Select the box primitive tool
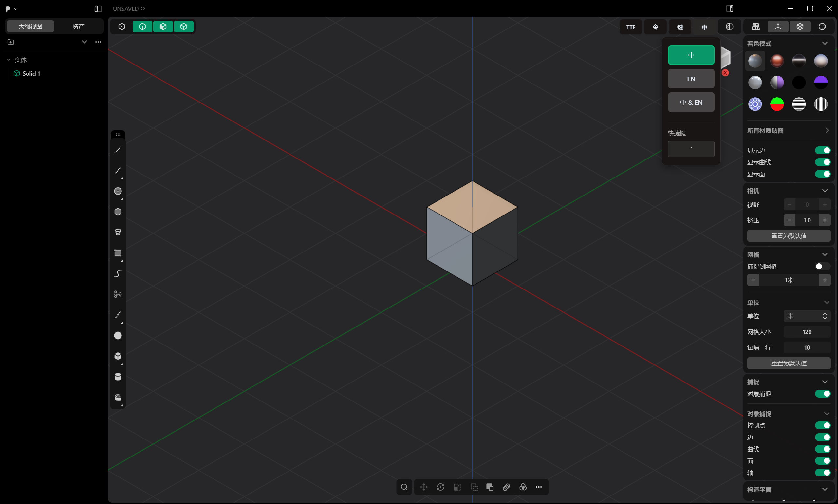The width and height of the screenshot is (838, 504). [x=118, y=356]
